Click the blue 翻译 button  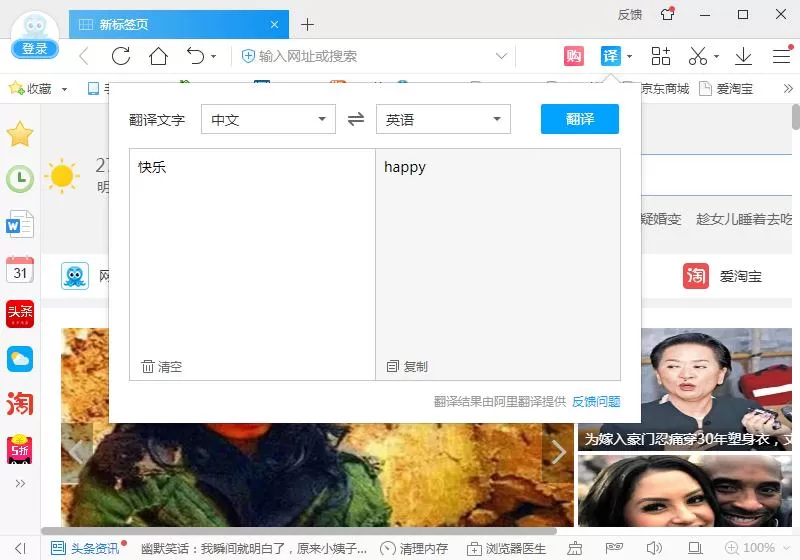point(580,119)
